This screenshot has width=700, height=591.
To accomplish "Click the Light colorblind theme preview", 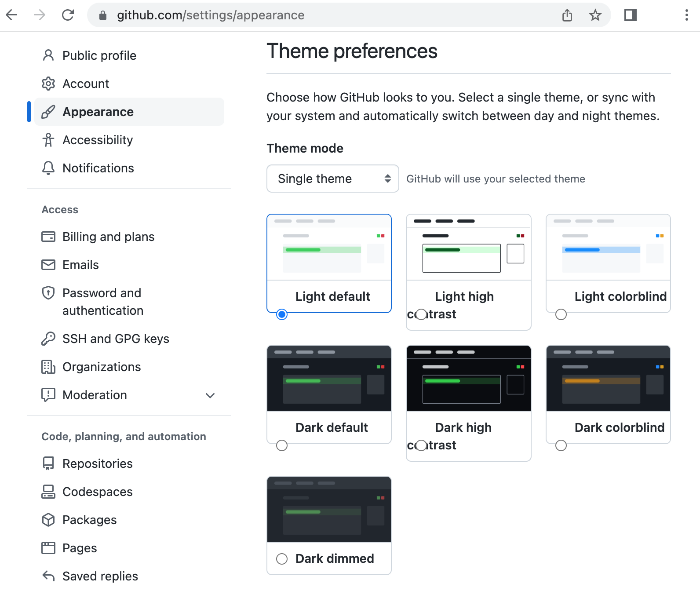I will pyautogui.click(x=609, y=247).
